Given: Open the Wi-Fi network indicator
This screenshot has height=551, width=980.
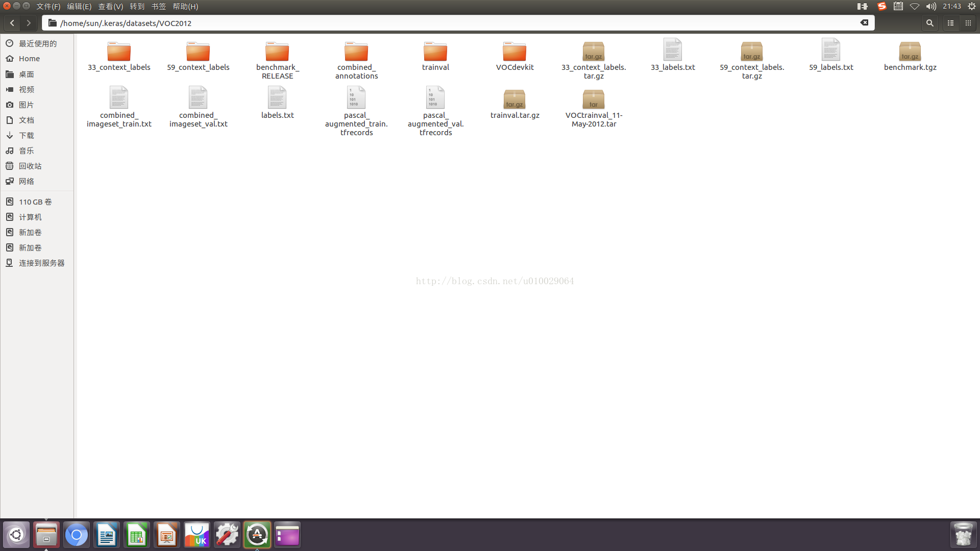Looking at the screenshot, I should click(915, 6).
